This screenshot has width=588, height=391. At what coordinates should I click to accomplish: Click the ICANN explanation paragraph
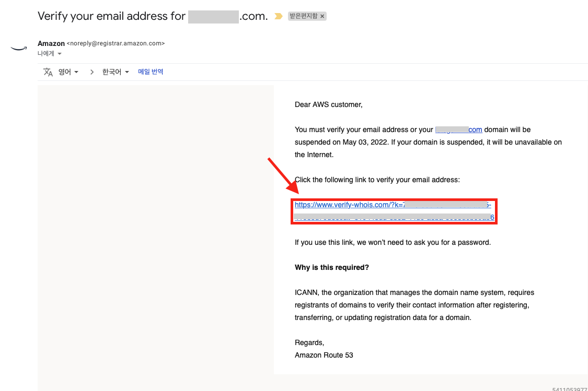click(x=414, y=305)
